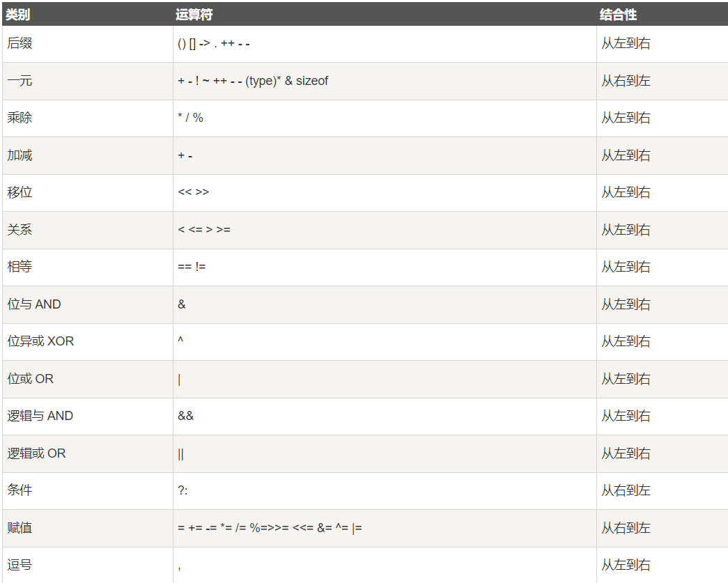728x583 pixels.
Task: Click the 一元 row label
Action: point(20,81)
